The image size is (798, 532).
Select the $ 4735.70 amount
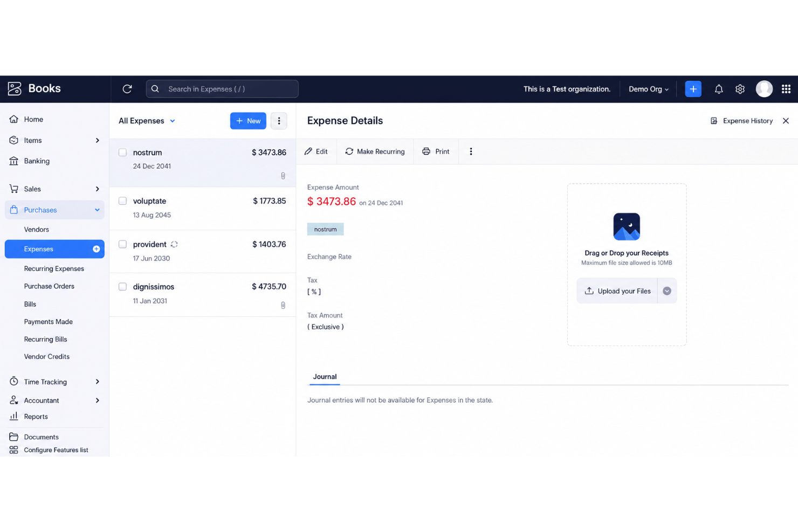(x=269, y=287)
